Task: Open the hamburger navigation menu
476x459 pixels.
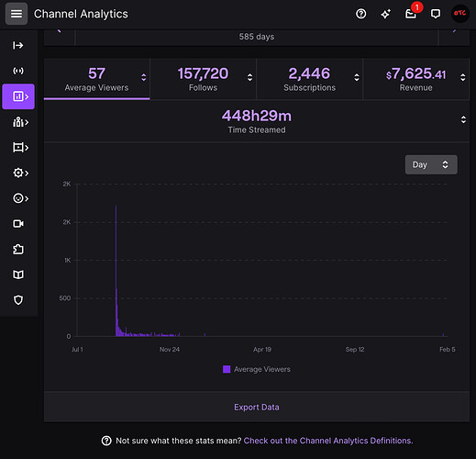Action: point(17,14)
